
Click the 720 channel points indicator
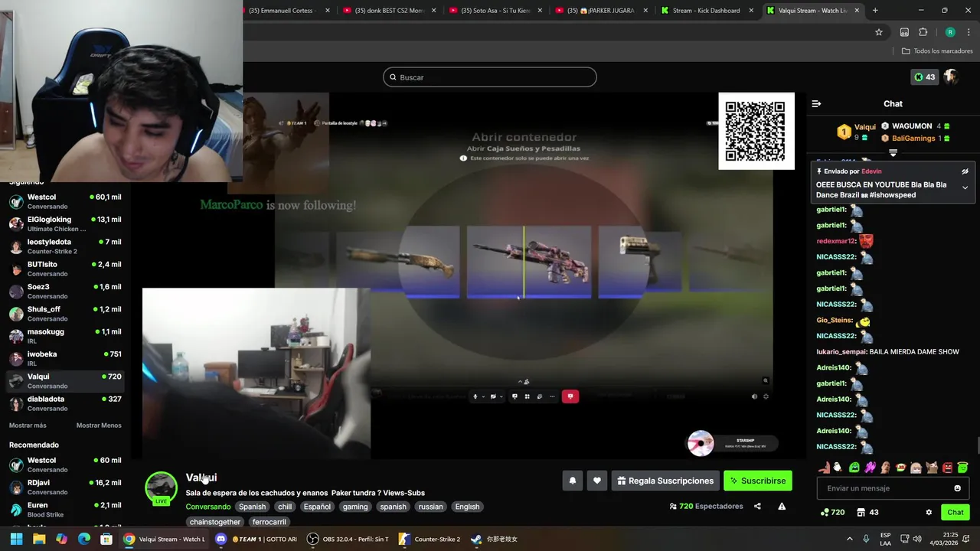(x=832, y=513)
